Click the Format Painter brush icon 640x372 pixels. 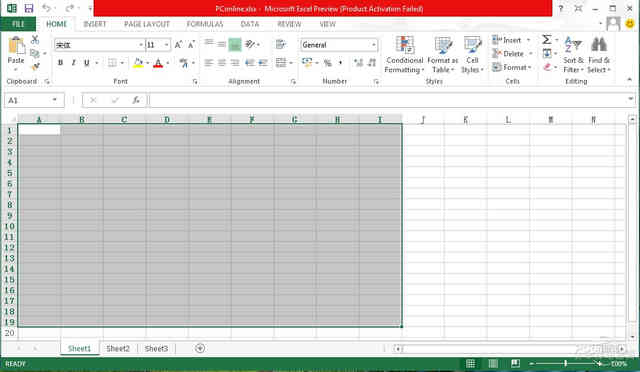pos(35,66)
